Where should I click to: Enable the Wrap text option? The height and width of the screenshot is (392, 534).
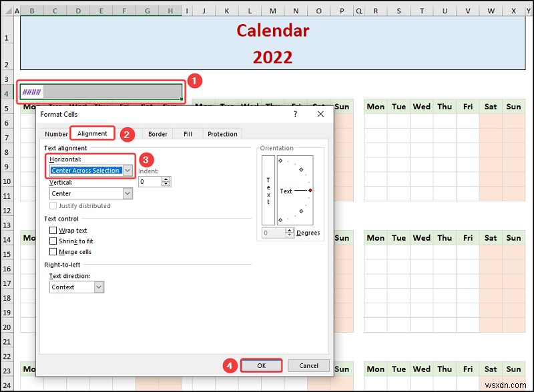54,230
